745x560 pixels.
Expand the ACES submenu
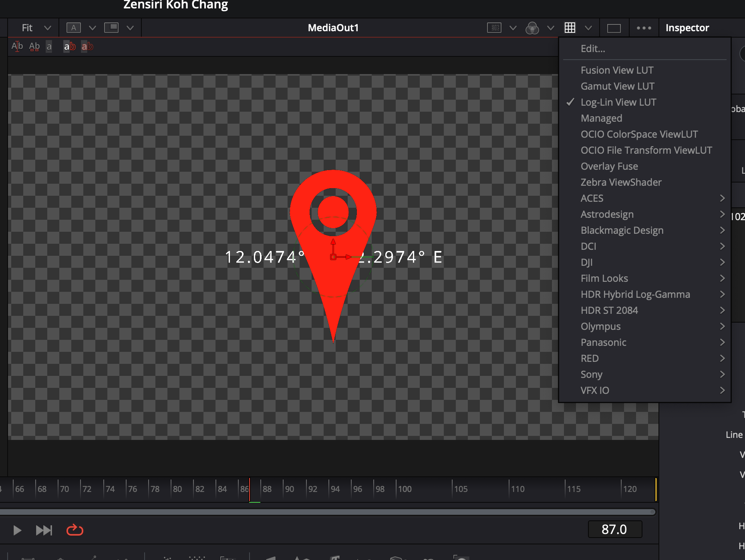tap(645, 198)
